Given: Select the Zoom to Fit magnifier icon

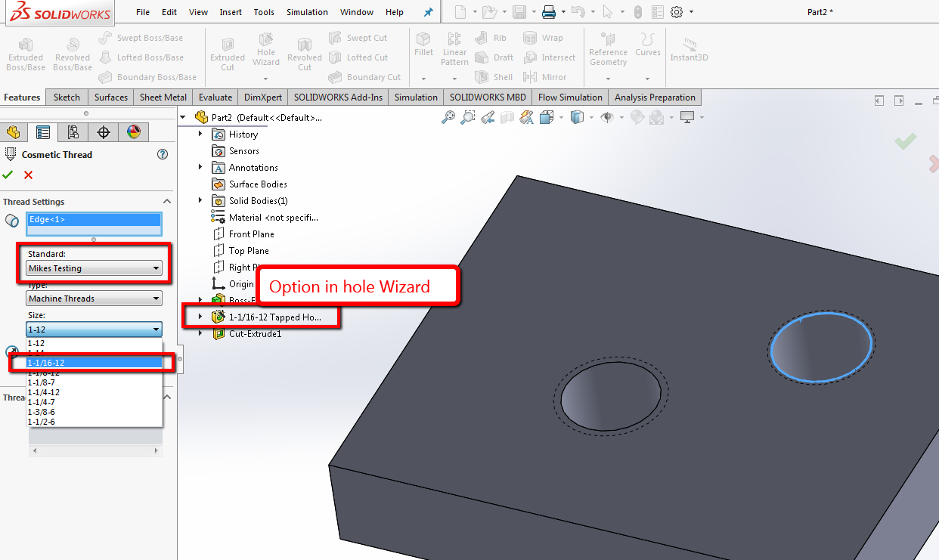Looking at the screenshot, I should click(449, 117).
